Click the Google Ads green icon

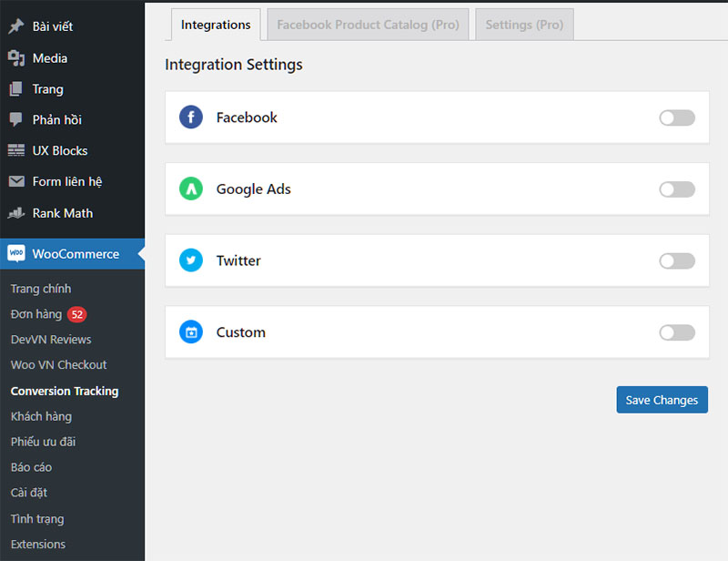point(191,189)
